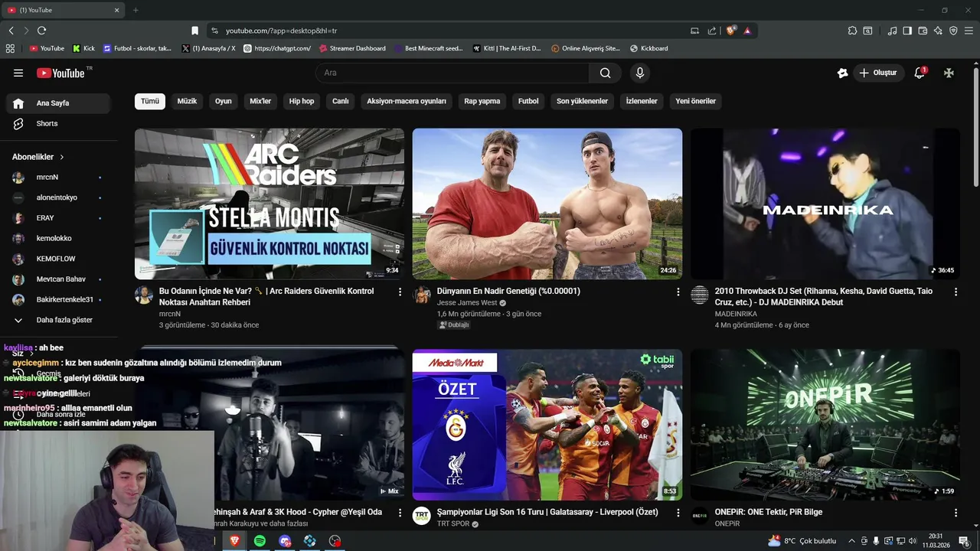Viewport: 980px width, 551px height.
Task: Click the YouTube search input field
Action: pyautogui.click(x=452, y=73)
